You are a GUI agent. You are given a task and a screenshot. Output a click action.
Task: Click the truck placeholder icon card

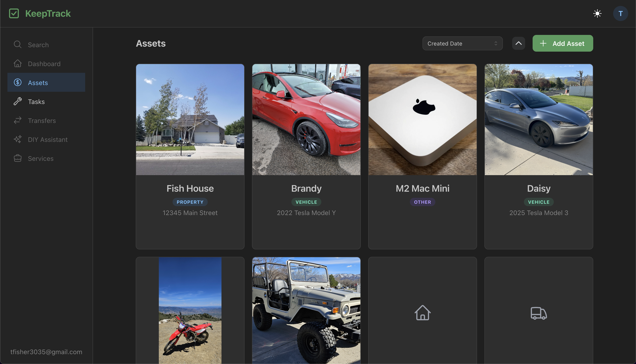click(539, 313)
